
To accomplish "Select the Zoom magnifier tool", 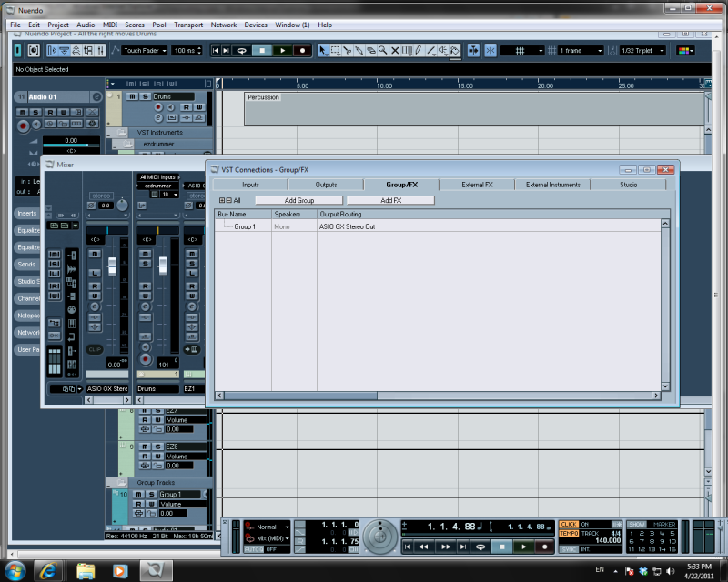I will pyautogui.click(x=382, y=50).
